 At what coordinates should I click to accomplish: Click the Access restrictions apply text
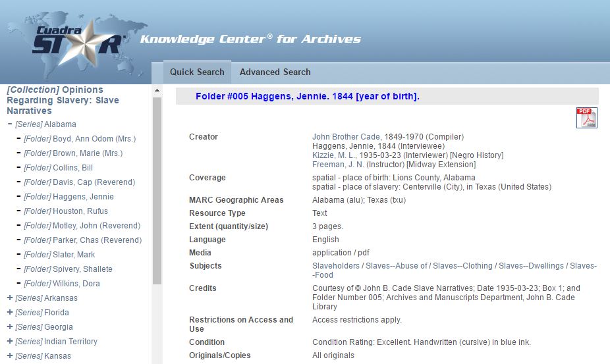(357, 320)
